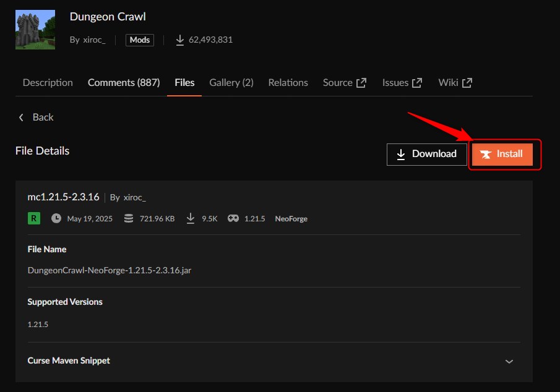Image resolution: width=560 pixels, height=392 pixels.
Task: Select the 9.5K downloads value
Action: point(210,218)
